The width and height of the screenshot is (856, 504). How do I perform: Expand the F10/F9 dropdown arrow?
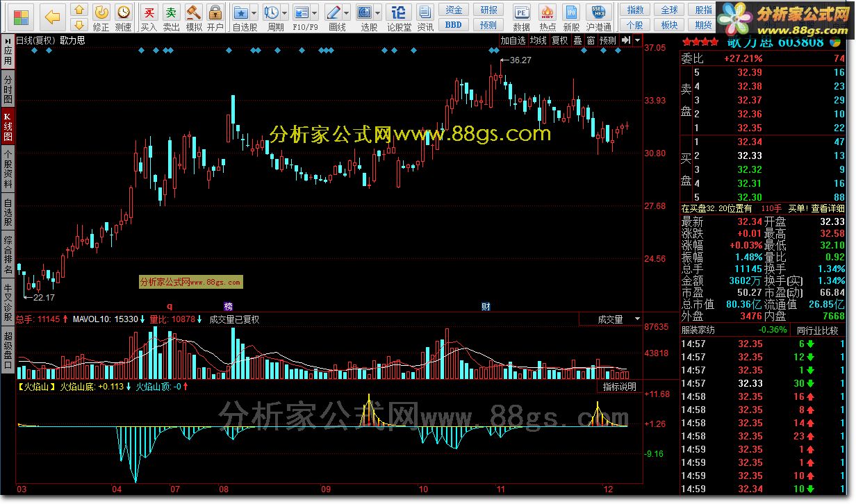(x=314, y=13)
